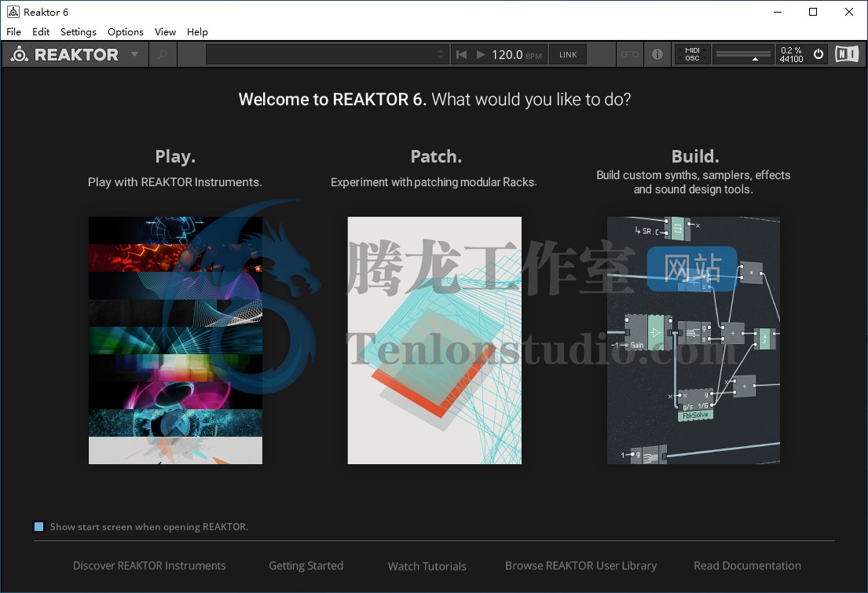Open the REAKTOR logo main menu
868x593 pixels.
(64, 54)
